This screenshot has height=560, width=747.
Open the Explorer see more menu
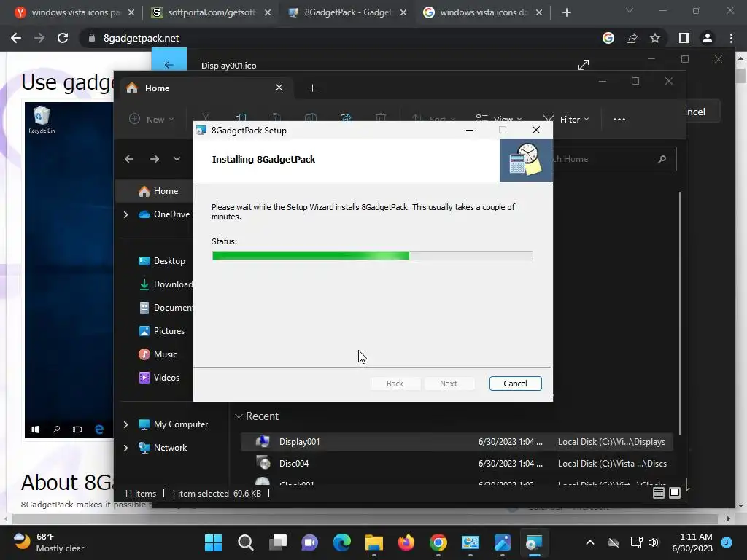[619, 119]
